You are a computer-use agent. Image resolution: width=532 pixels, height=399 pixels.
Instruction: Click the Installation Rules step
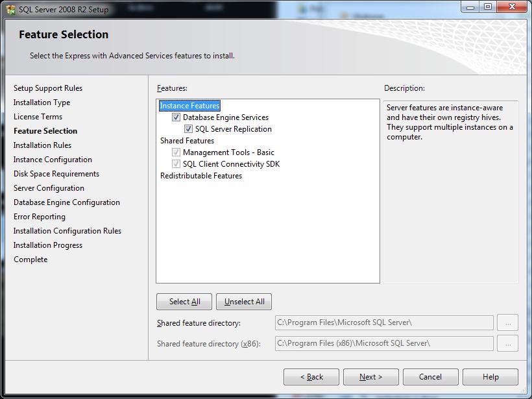[x=42, y=145]
